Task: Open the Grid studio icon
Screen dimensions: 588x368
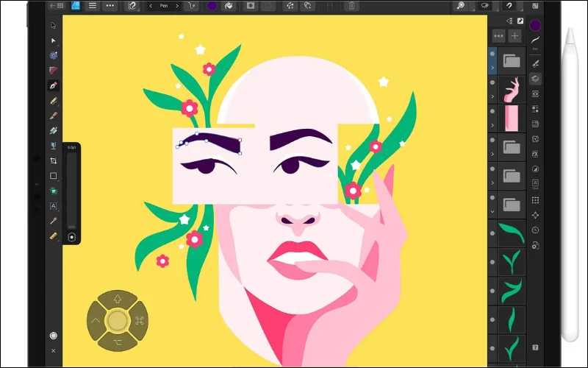Action: coord(535,199)
